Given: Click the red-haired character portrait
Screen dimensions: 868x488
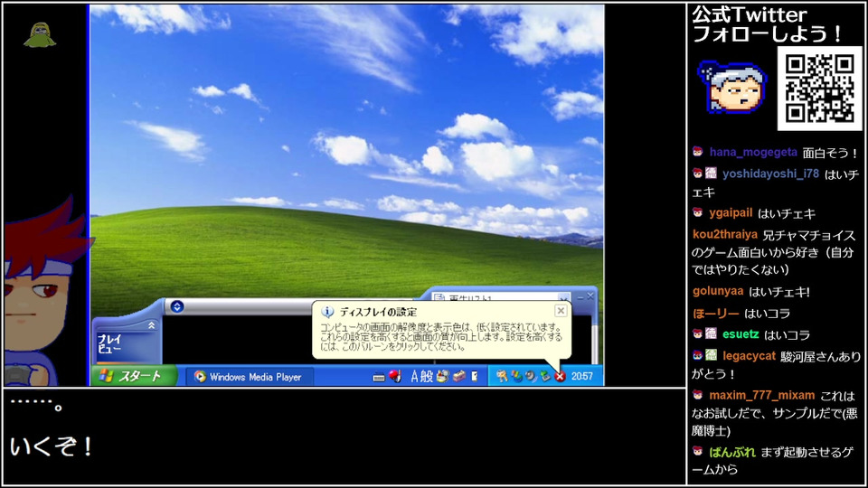Looking at the screenshot, I should [44, 292].
